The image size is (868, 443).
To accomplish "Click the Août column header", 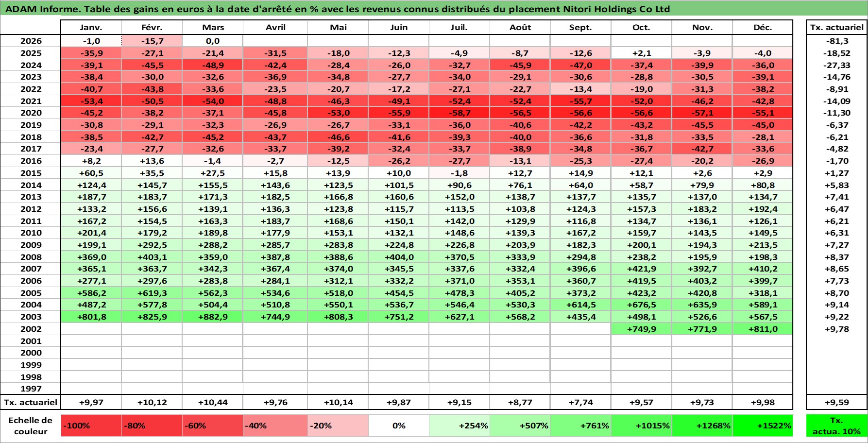I will (x=520, y=27).
